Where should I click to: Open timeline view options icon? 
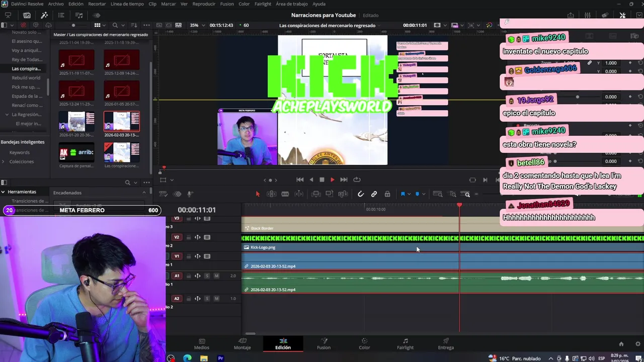[163, 194]
